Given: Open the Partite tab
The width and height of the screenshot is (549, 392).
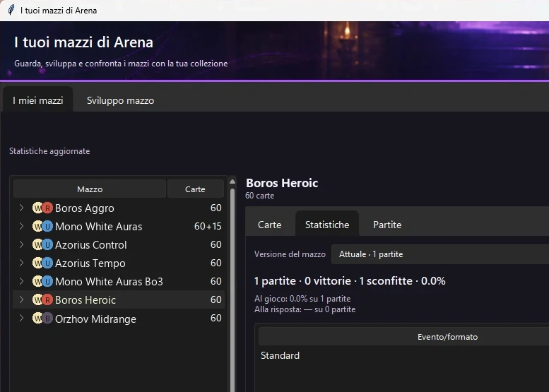Looking at the screenshot, I should click(387, 225).
